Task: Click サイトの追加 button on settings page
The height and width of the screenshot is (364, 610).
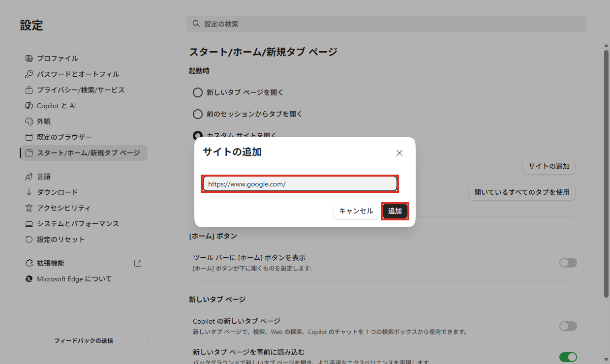Action: click(549, 166)
